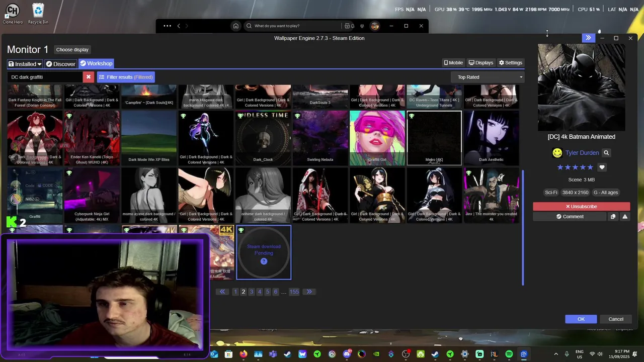Image resolution: width=644 pixels, height=362 pixels.
Task: Switch to the Workshop tab
Action: coord(96,63)
